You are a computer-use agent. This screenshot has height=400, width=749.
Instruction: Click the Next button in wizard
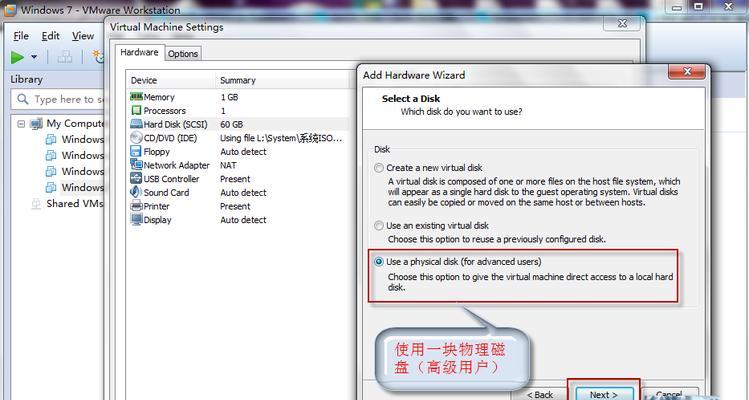coord(604,393)
